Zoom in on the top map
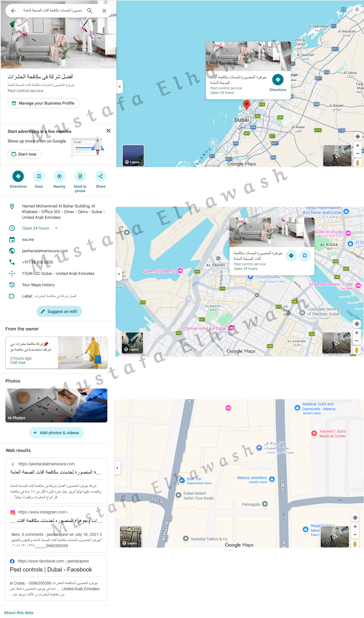 pyautogui.click(x=357, y=146)
